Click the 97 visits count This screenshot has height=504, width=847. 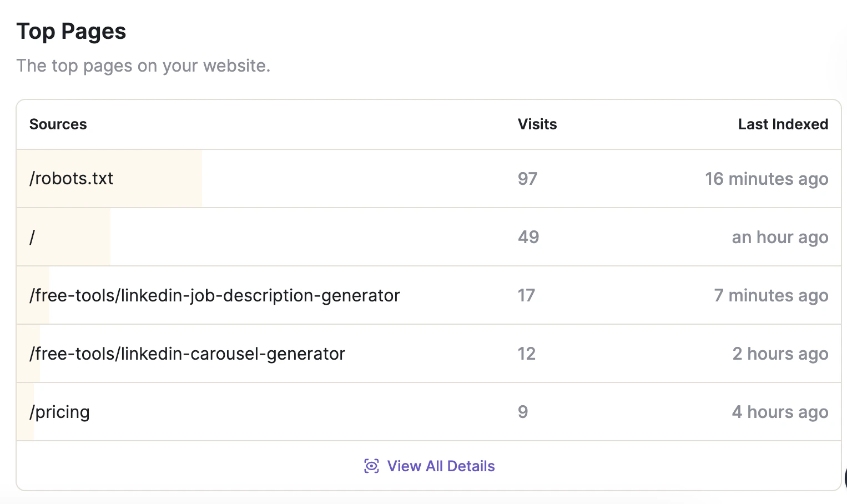click(x=527, y=179)
